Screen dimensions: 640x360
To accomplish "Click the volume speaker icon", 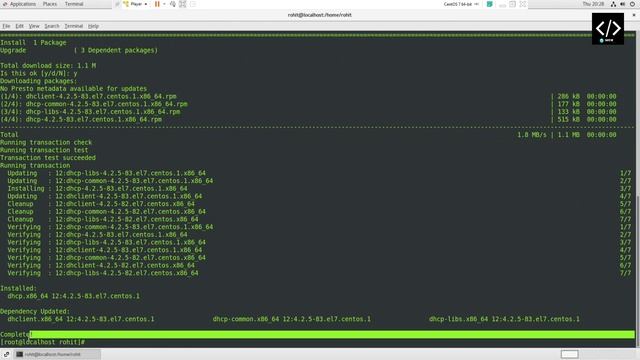I will click(622, 4).
